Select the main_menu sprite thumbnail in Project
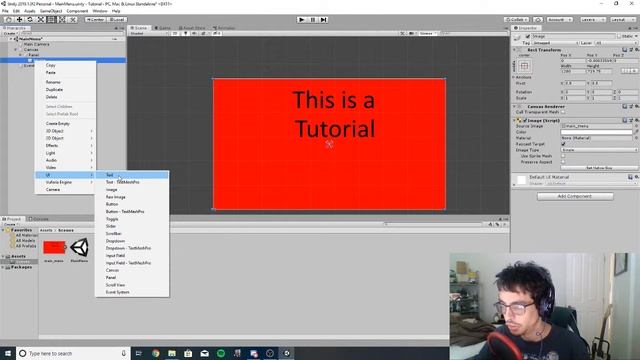This screenshot has height=360, width=640. click(x=54, y=247)
